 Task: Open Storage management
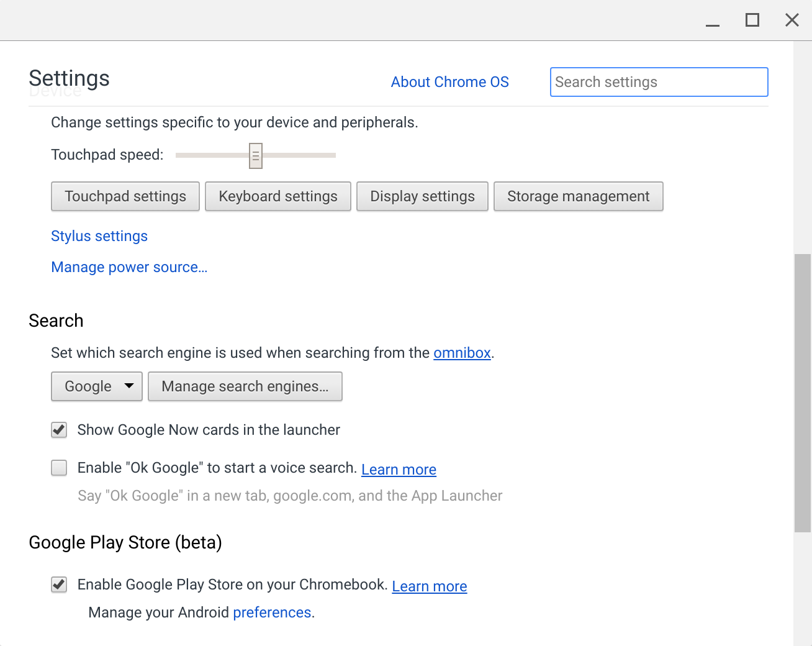click(x=578, y=196)
